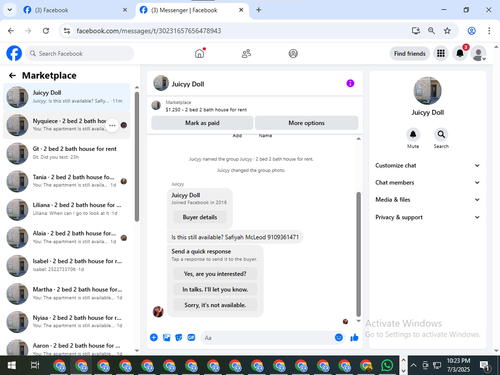Screen dimensions: 500x375
Task: Open the $1,250 house listing link
Action: tap(206, 110)
